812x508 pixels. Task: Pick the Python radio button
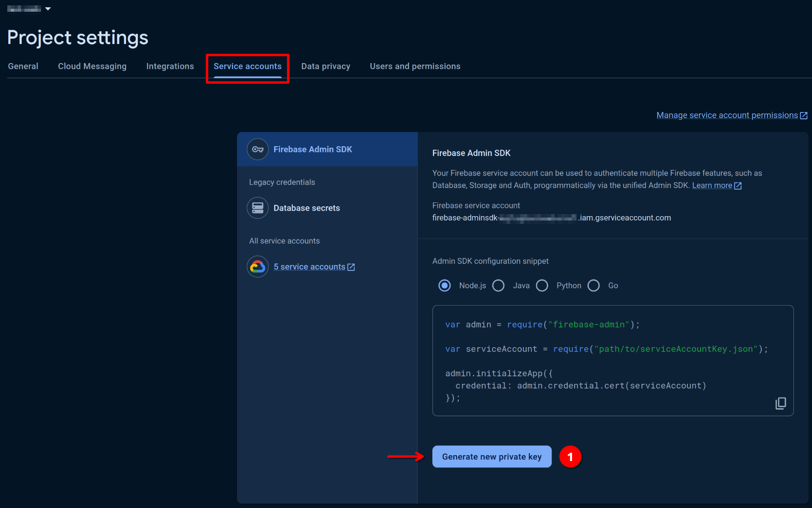pyautogui.click(x=542, y=286)
